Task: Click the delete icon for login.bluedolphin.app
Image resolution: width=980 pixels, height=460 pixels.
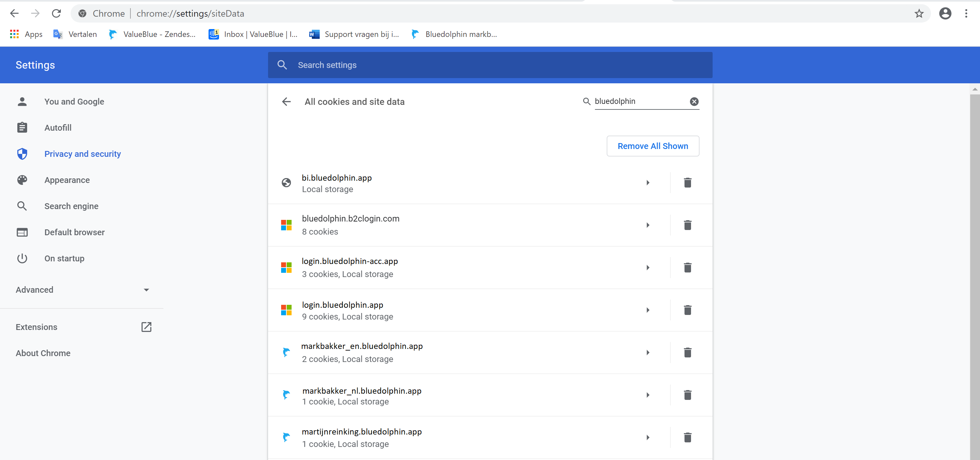Action: 687,310
